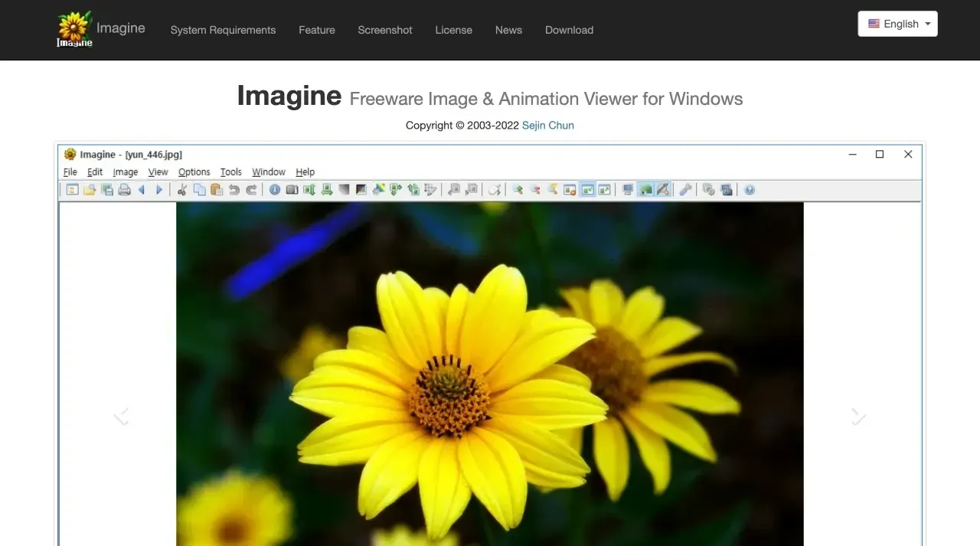Screen dimensions: 980x546
Task: Open the License nav link
Action: (x=454, y=30)
